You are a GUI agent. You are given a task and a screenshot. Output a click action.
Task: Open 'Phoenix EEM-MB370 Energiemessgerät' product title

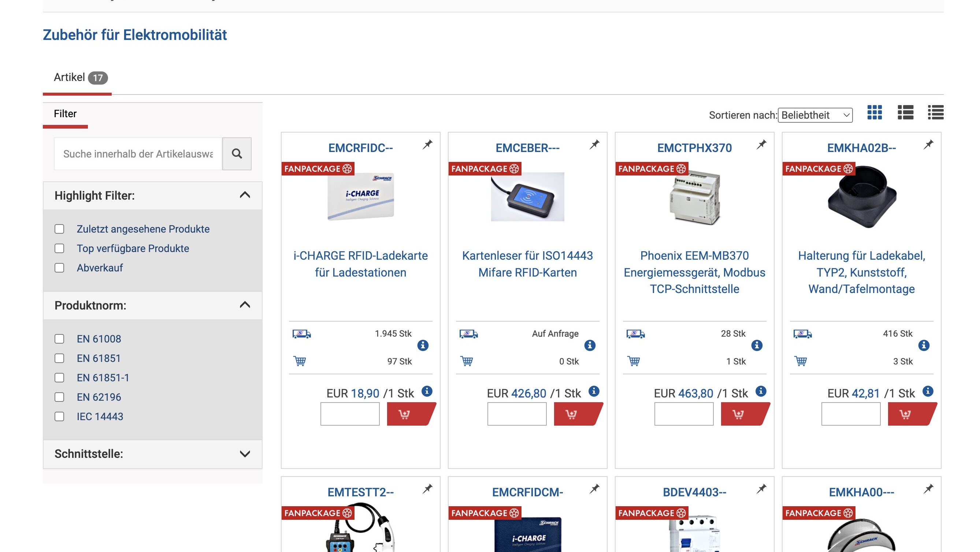pos(694,273)
